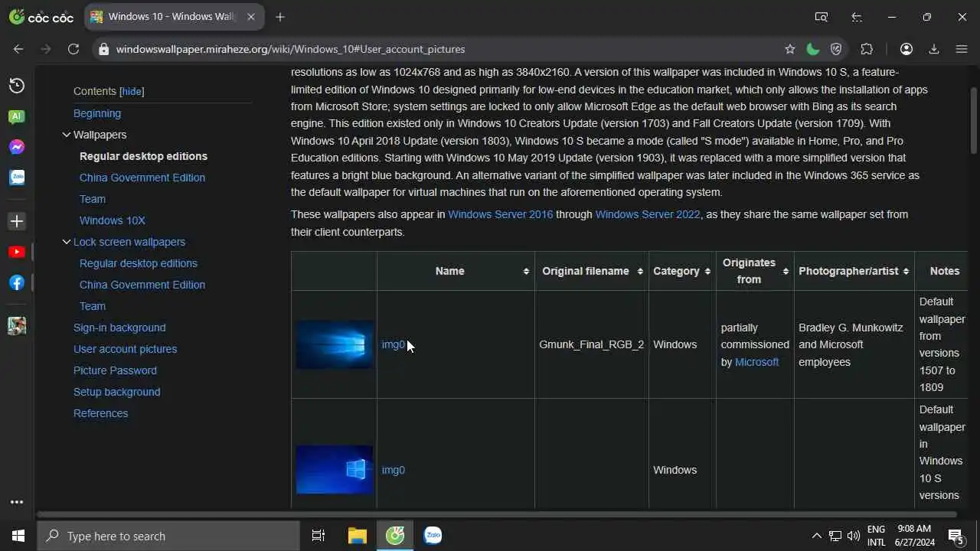This screenshot has width=980, height=551.
Task: Open the first img0 wallpaper thumbnail
Action: pos(335,344)
